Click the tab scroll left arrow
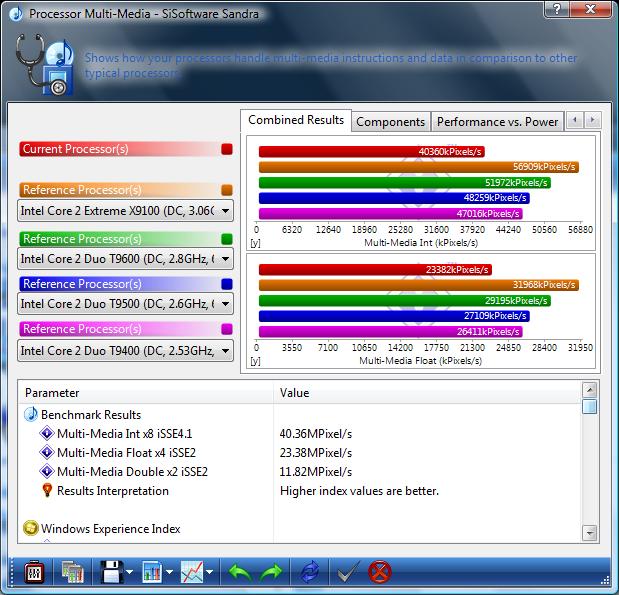619x595 pixels. click(575, 120)
